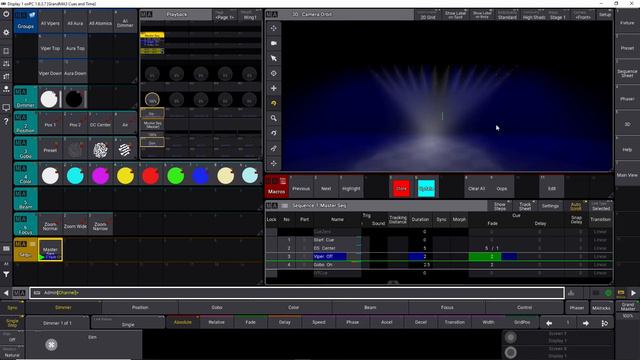Click the command line input field
Screen dimensions: 640x360
coord(297,293)
